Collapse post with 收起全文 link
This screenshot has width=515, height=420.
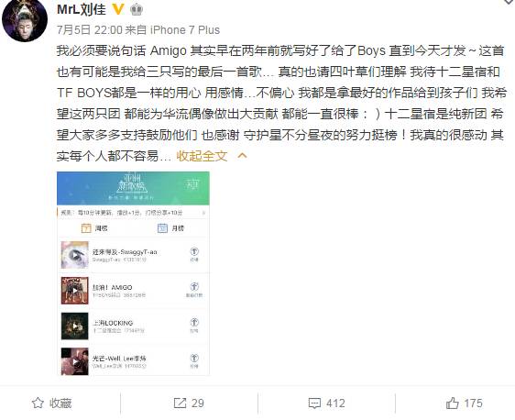202,156
